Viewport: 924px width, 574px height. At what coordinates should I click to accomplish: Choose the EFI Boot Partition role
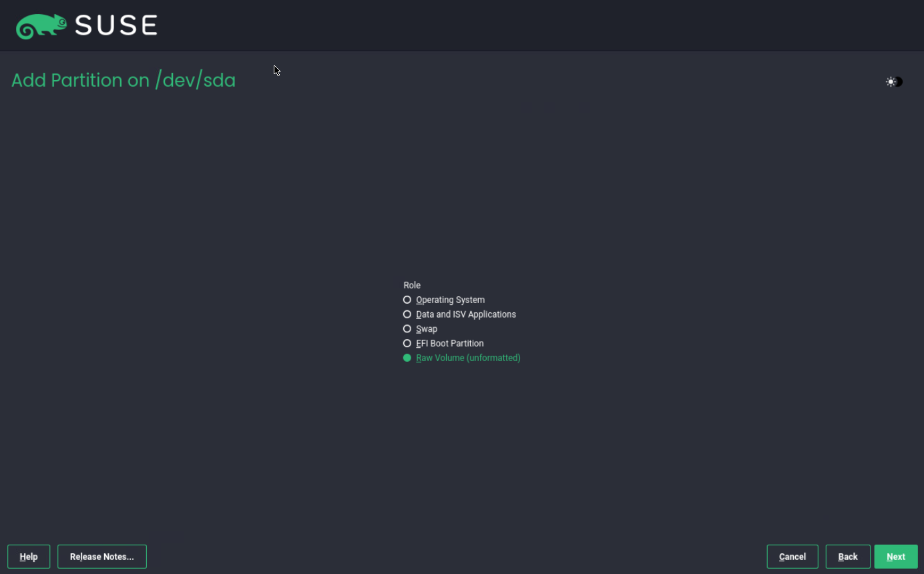coord(443,344)
